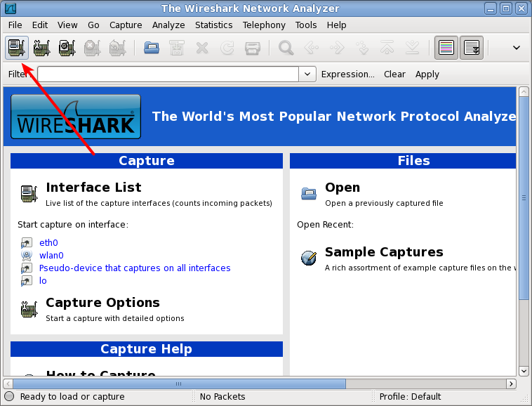
Task: Click the Wireshark logo banner image
Action: (x=76, y=117)
